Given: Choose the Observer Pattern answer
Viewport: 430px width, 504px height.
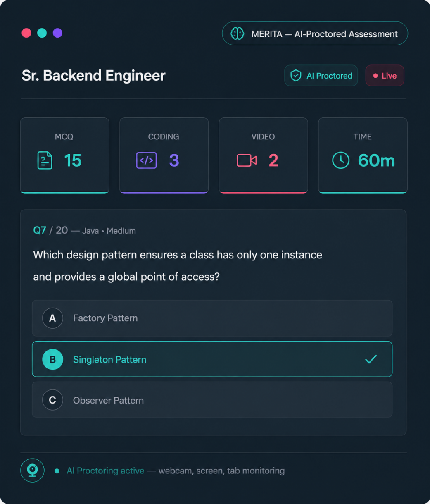Looking at the screenshot, I should 212,399.
